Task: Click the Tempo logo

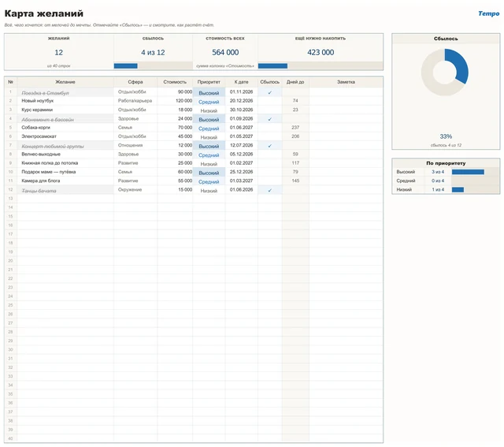Action: (488, 13)
